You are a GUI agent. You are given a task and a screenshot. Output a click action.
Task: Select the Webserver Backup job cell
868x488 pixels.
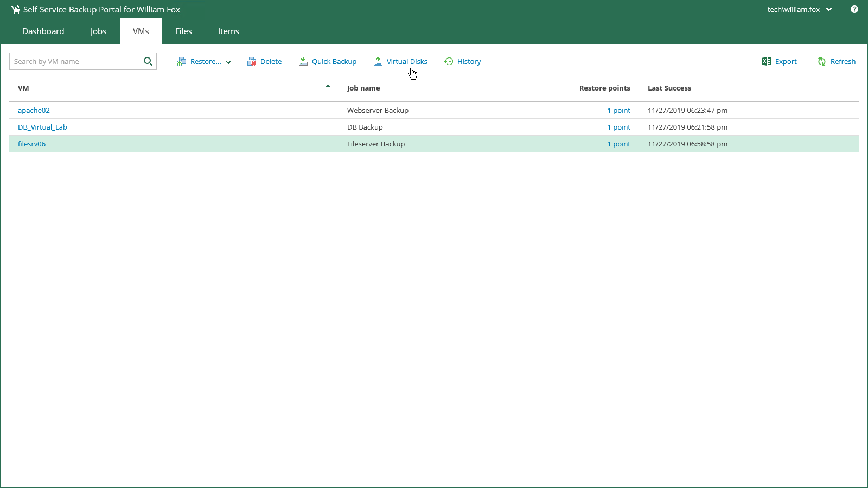tap(378, 110)
